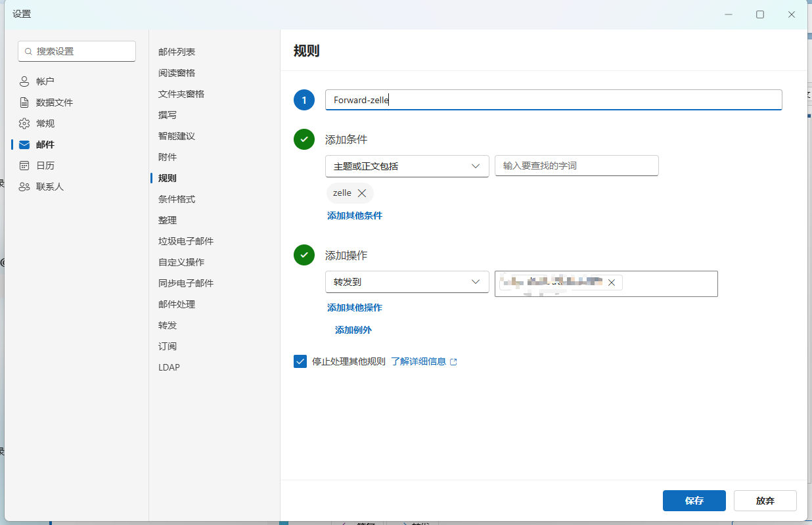
Task: Open 附件 settings page
Action: tap(168, 157)
